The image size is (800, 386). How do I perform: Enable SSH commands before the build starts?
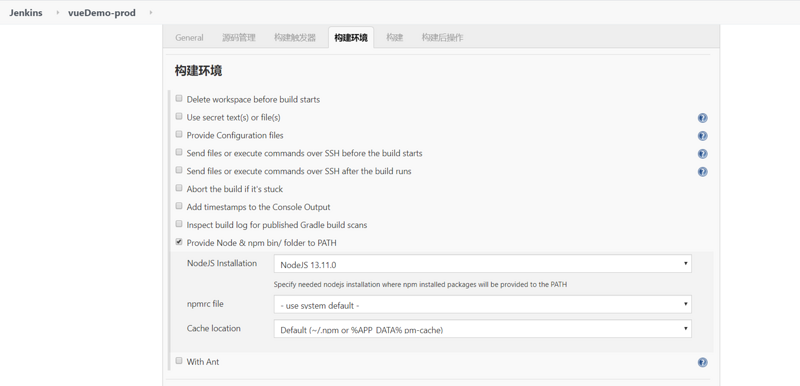click(x=179, y=152)
